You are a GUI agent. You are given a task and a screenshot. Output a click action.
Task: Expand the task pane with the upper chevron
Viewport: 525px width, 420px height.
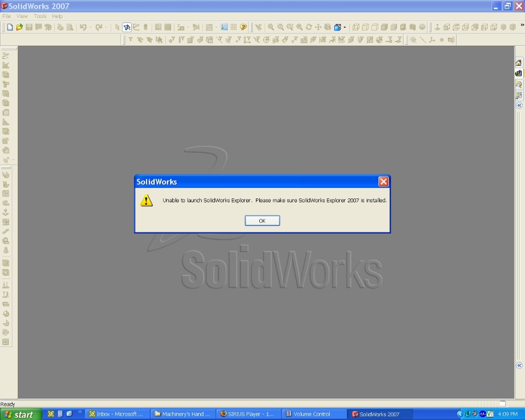tap(519, 106)
